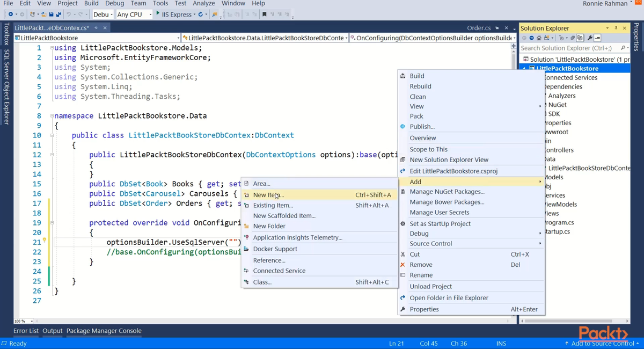Screen dimensions: 644x349
Task: Click the Navigate Backward toolbar arrow
Action: 10,14
